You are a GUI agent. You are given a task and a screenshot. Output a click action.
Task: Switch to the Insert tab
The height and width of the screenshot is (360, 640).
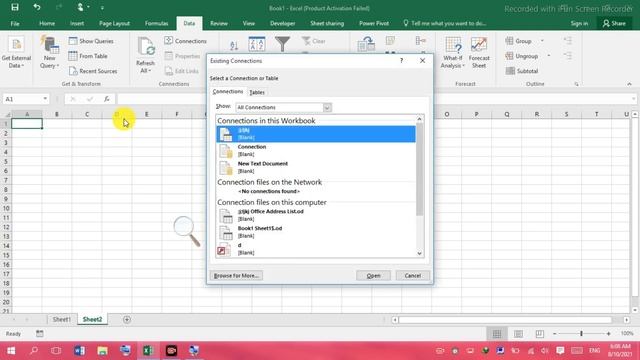pyautogui.click(x=77, y=23)
